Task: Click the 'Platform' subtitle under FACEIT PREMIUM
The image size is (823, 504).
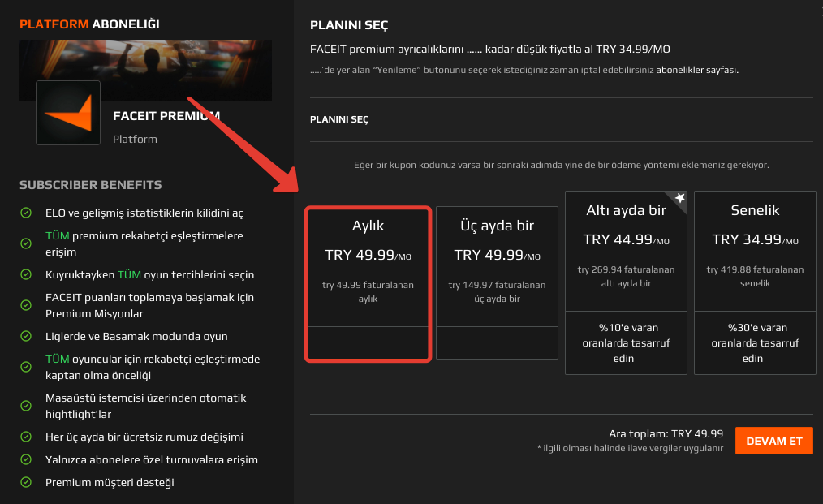Action: 135,139
